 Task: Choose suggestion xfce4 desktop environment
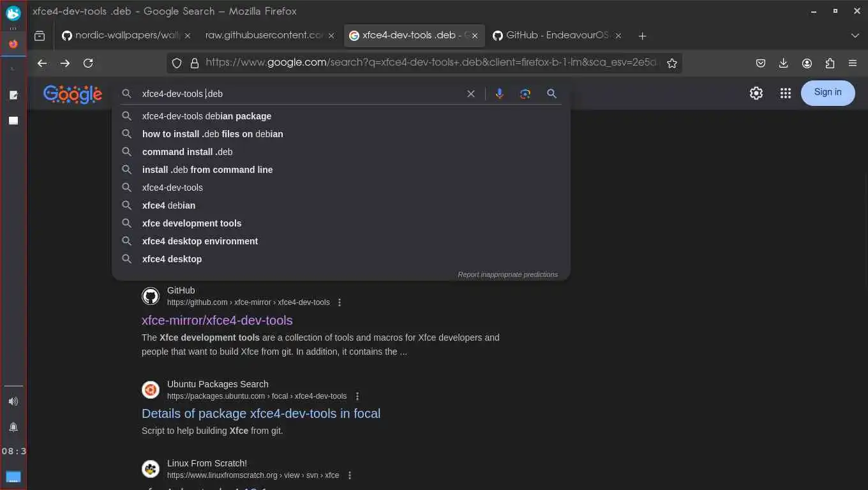pyautogui.click(x=341, y=241)
